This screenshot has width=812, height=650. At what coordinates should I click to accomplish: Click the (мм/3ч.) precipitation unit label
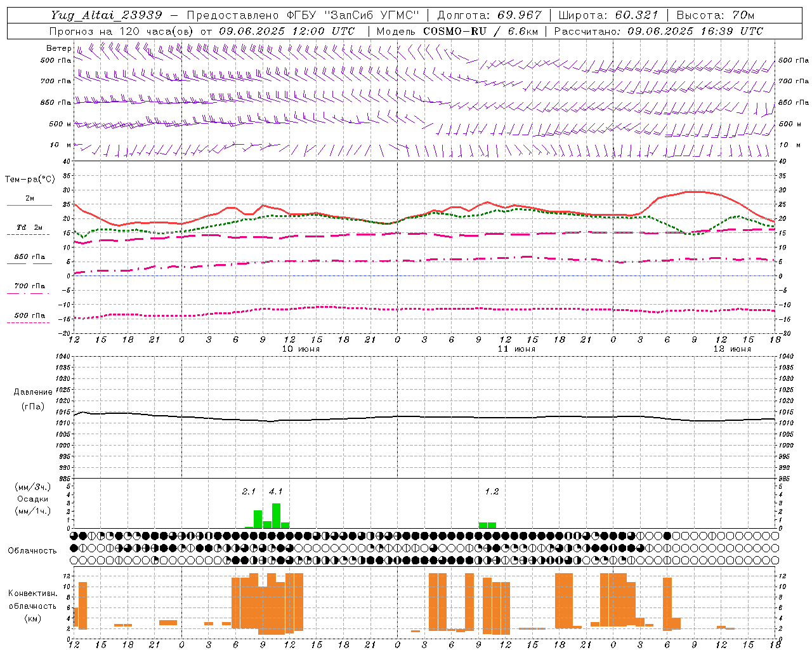(x=33, y=487)
